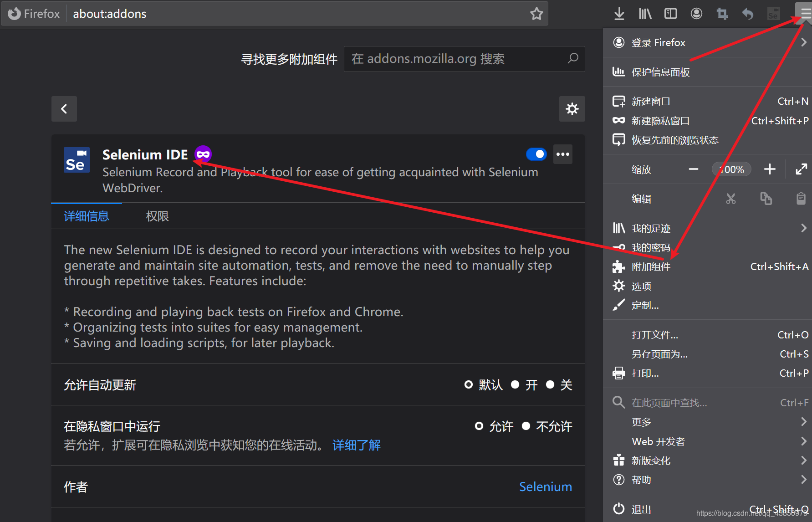Click the Firefox logo in address bar

14,14
